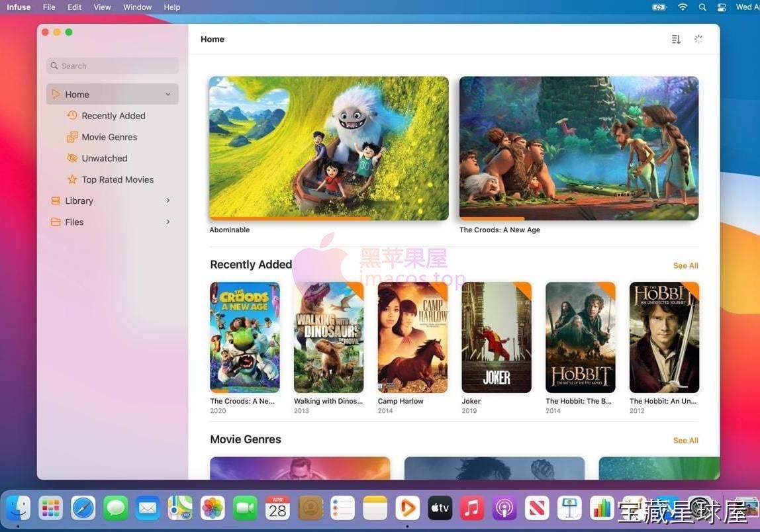Open the Window menu
The width and height of the screenshot is (760, 532).
(137, 7)
